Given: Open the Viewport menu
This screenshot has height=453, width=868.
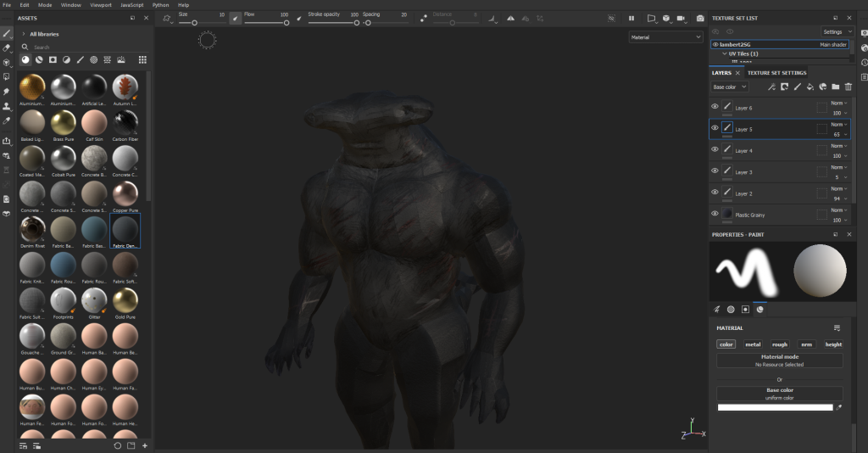Looking at the screenshot, I should click(100, 5).
